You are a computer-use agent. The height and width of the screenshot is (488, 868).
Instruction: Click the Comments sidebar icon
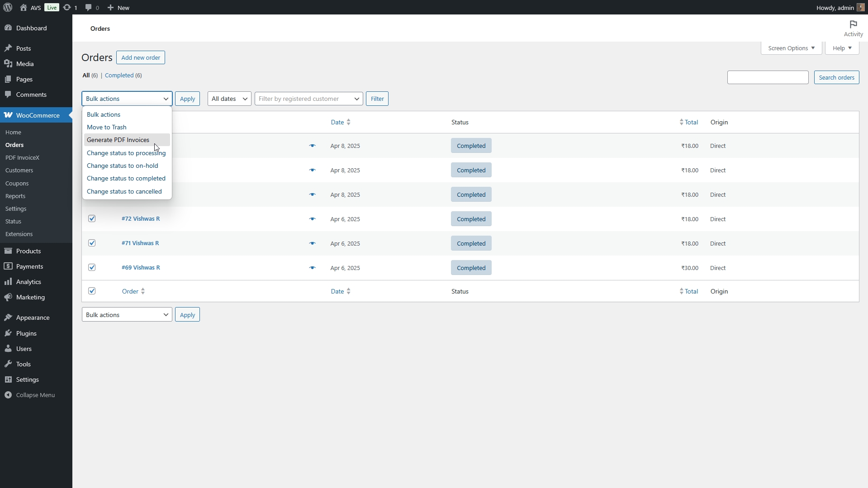pos(8,95)
